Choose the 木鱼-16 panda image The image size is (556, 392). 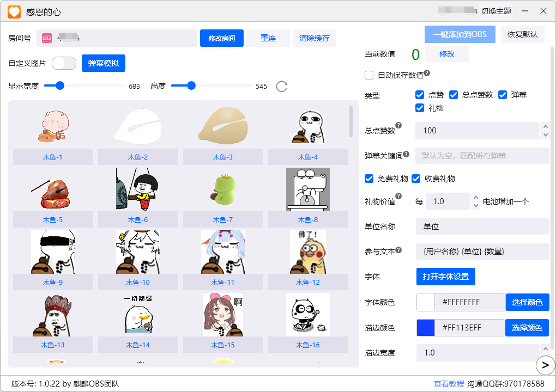click(x=308, y=315)
